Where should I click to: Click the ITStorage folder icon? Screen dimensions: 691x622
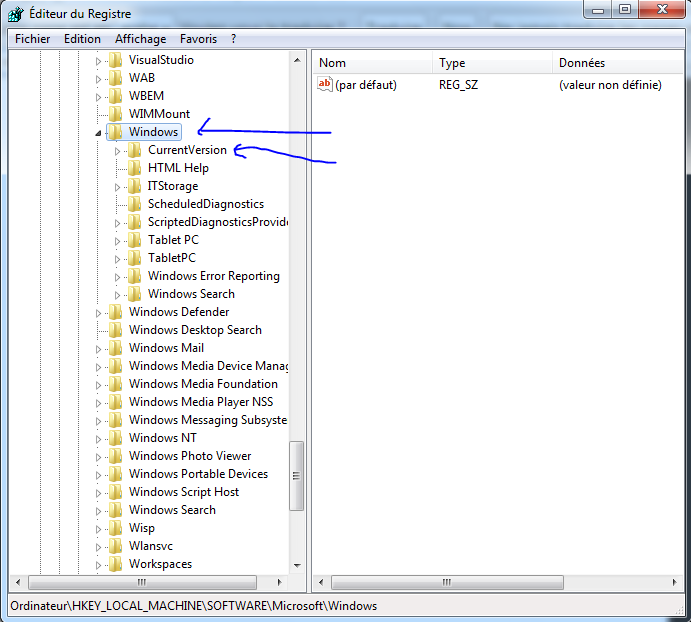coord(134,186)
